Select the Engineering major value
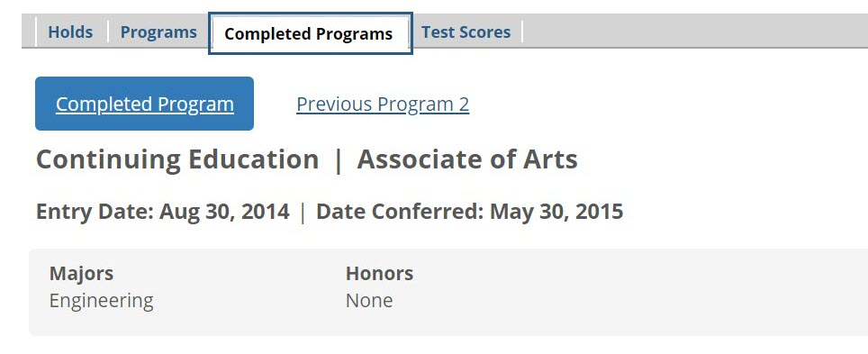The width and height of the screenshot is (868, 354). tap(102, 301)
